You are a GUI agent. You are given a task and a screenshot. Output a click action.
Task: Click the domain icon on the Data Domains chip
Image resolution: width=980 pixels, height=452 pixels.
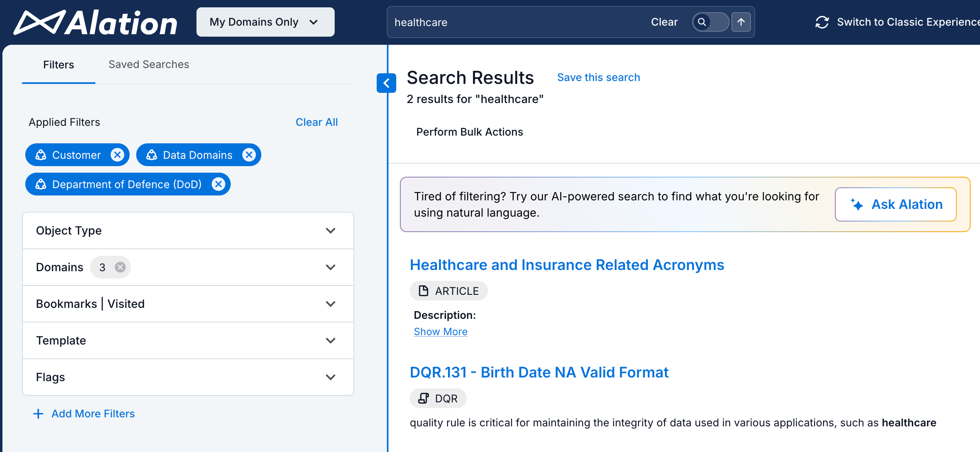tap(152, 155)
